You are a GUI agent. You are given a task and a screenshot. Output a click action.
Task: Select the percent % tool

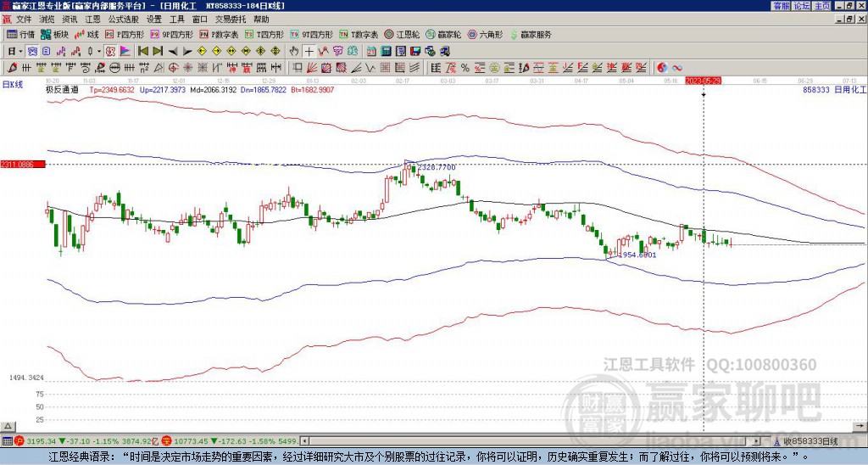(x=465, y=68)
